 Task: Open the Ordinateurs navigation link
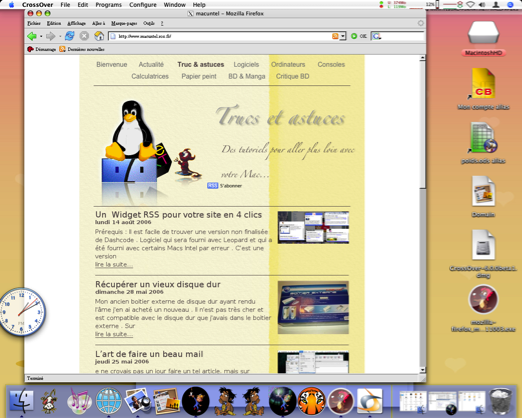click(x=288, y=64)
